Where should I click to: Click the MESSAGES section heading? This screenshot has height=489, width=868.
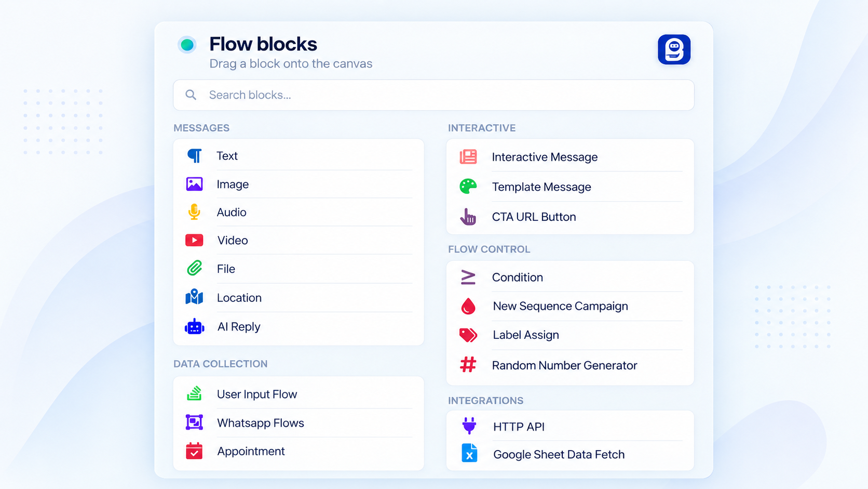(x=201, y=128)
